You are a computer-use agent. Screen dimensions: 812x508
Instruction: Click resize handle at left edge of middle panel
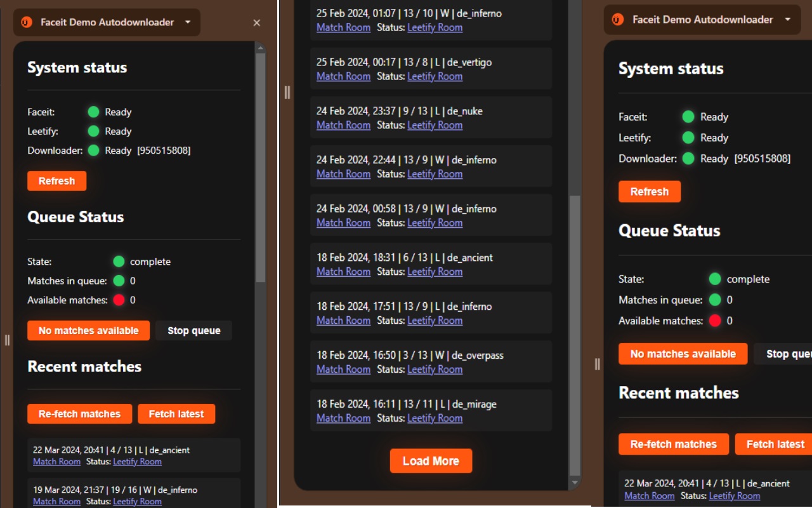tap(287, 92)
